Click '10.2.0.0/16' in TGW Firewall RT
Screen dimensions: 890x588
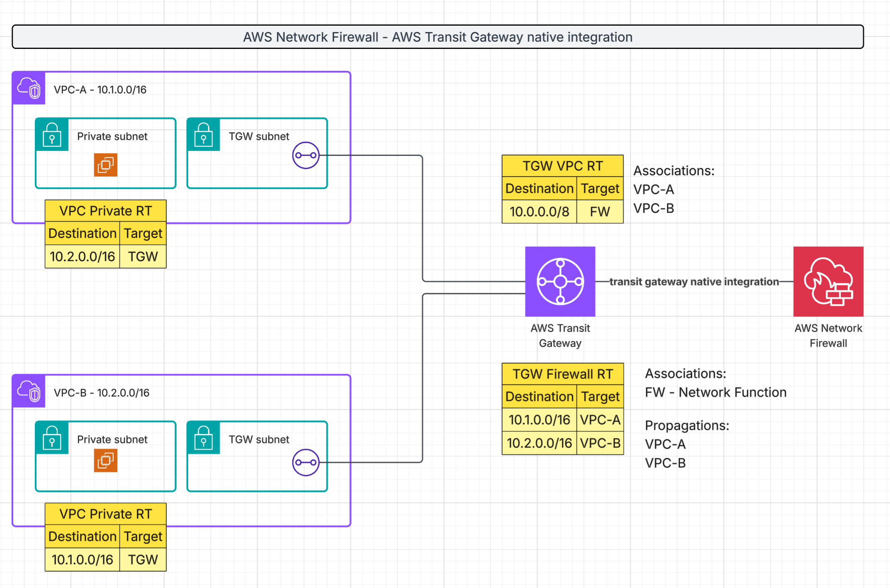point(540,443)
